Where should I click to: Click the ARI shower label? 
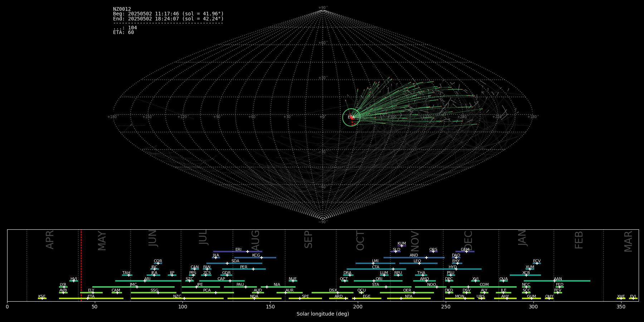pyautogui.click(x=147, y=279)
